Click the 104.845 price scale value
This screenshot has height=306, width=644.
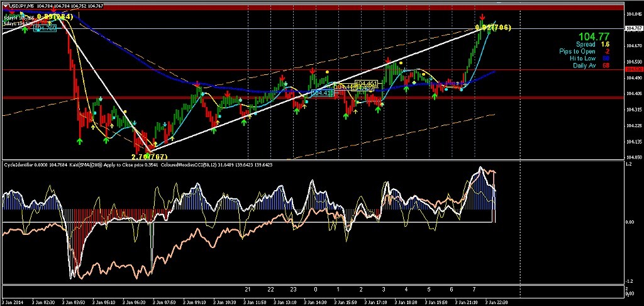(x=634, y=14)
